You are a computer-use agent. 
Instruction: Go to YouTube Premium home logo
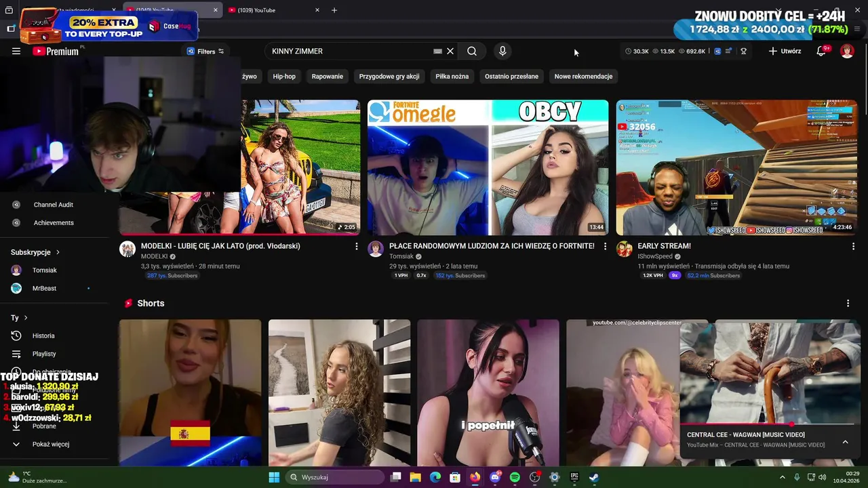[x=56, y=51]
